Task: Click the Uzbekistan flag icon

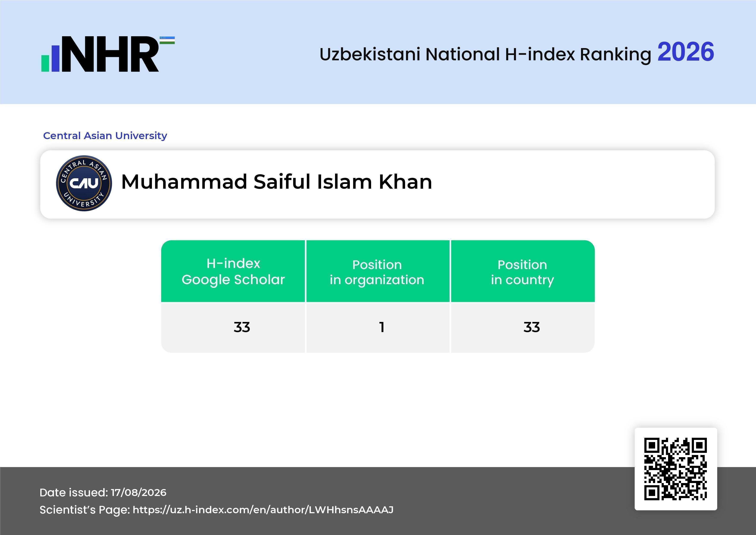Action: point(167,40)
